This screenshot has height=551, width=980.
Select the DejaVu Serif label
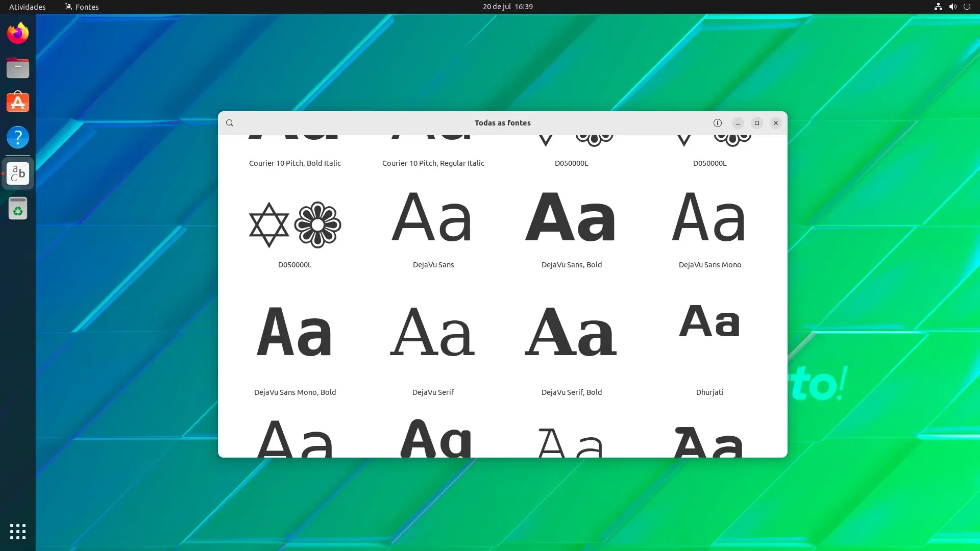(x=433, y=392)
